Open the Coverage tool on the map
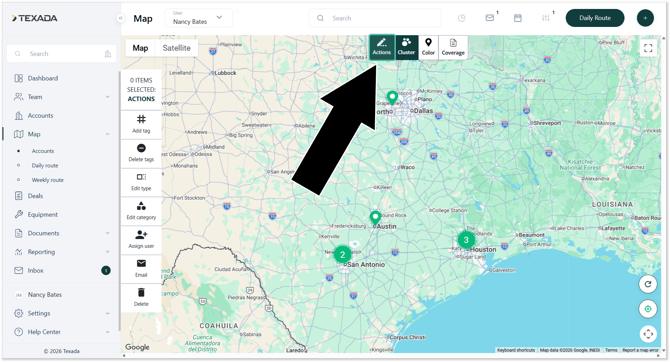The height and width of the screenshot is (362, 670). tap(453, 47)
